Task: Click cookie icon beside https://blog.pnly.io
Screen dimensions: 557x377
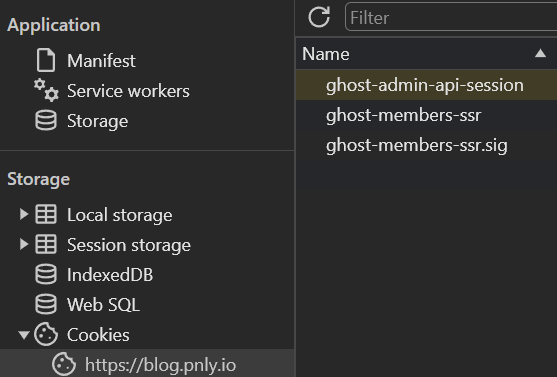Action: coord(64,364)
